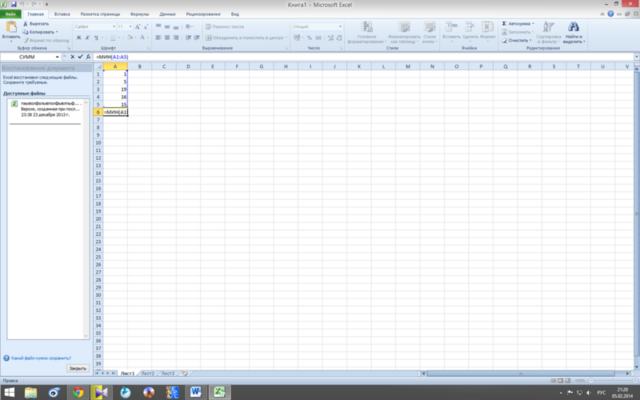Click the Вырезать cut icon

(25, 24)
